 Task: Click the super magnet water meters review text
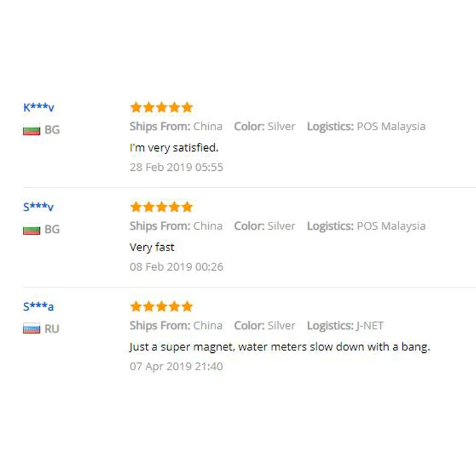[280, 347]
